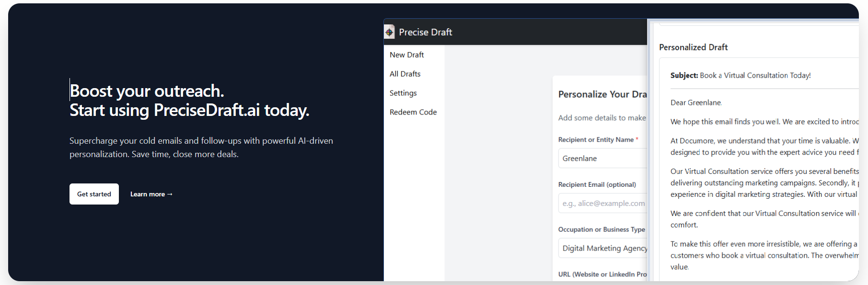The width and height of the screenshot is (868, 285).
Task: Select Redeem Code in the sidebar
Action: tap(413, 112)
